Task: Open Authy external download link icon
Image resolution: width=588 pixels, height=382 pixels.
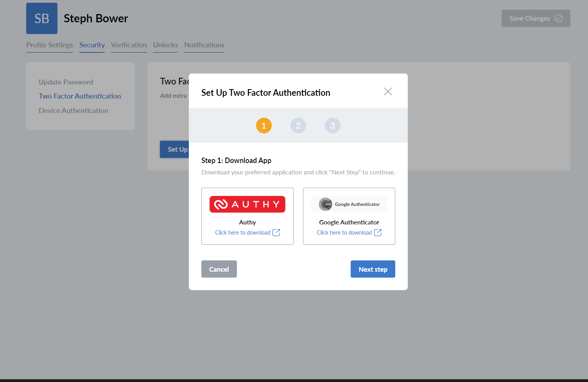Action: coord(276,233)
